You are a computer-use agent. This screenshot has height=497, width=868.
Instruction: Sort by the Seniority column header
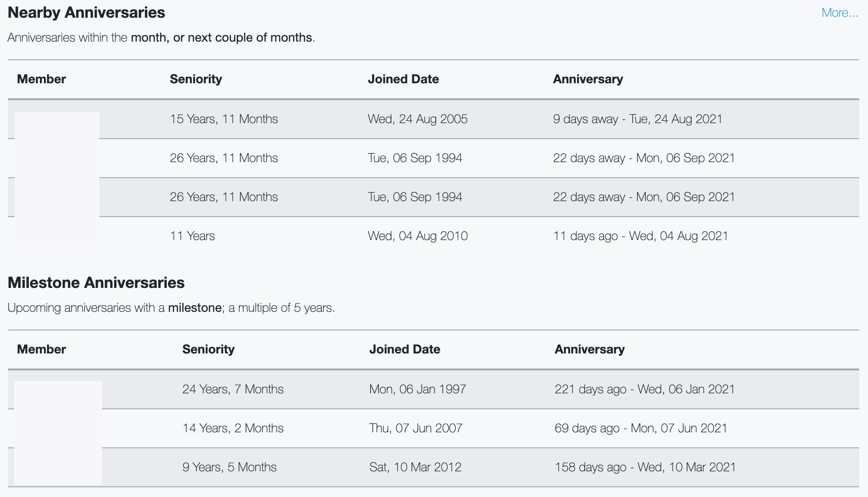(196, 79)
